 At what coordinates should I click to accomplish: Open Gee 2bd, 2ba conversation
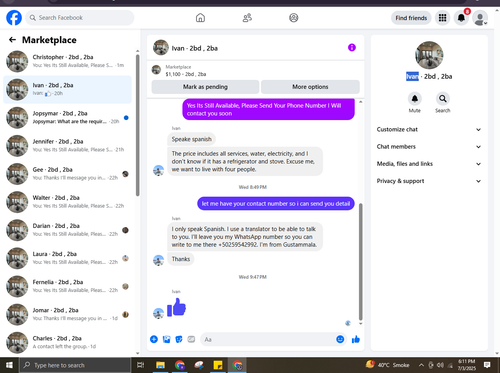[67, 174]
